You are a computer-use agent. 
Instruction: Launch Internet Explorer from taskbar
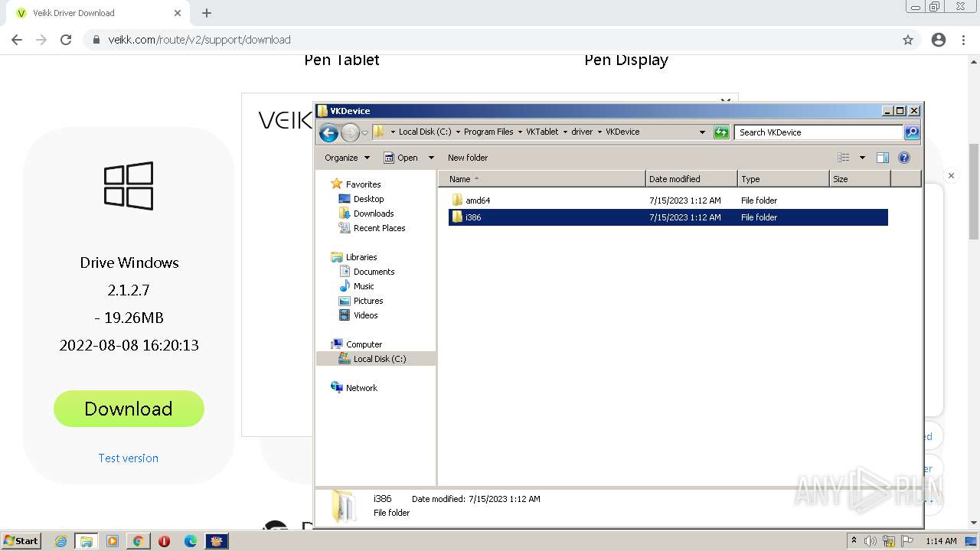tap(60, 541)
